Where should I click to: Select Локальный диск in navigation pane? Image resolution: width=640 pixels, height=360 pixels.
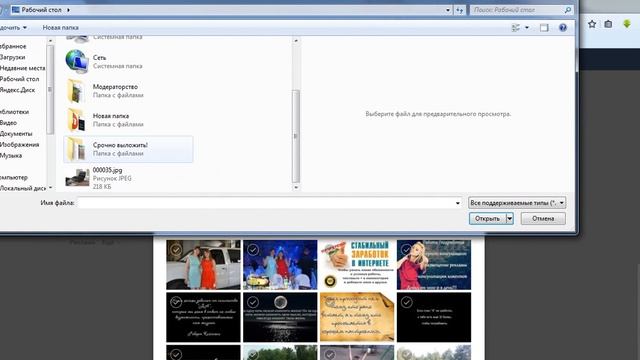(x=23, y=188)
